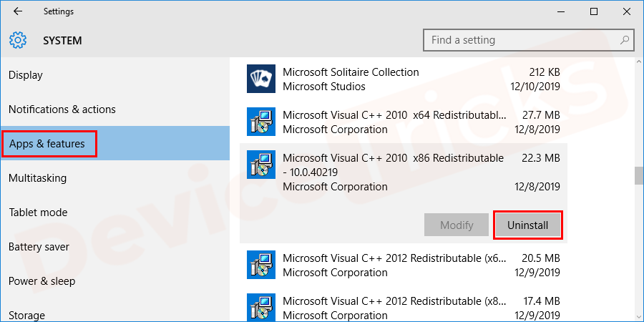Open the Display settings section
644x322 pixels.
26,75
